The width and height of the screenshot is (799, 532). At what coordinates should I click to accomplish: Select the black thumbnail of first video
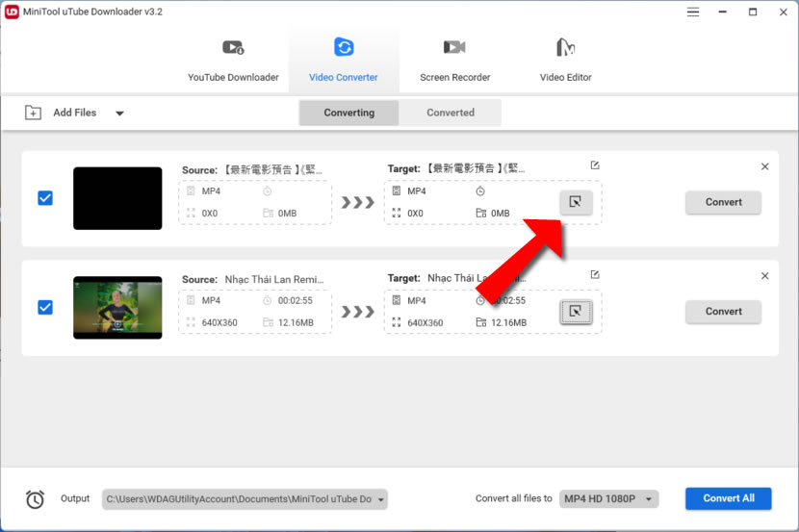[117, 198]
